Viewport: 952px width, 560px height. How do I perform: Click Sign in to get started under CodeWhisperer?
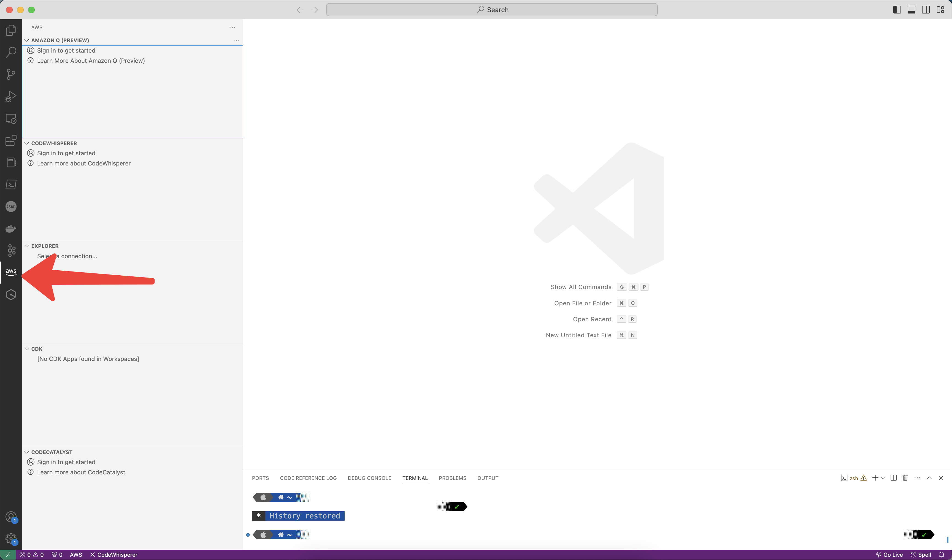pyautogui.click(x=132, y=153)
